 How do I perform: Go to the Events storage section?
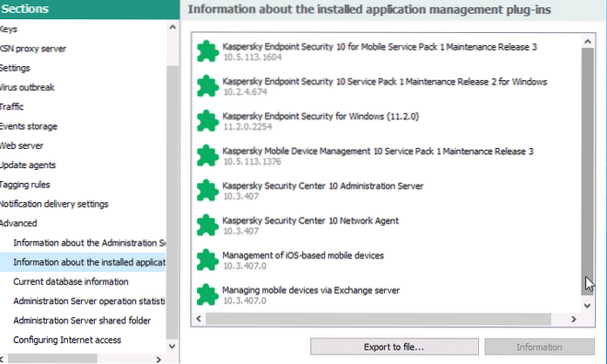click(29, 126)
